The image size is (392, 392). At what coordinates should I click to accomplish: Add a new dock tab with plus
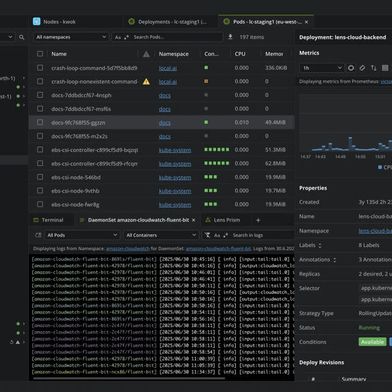[x=258, y=220]
